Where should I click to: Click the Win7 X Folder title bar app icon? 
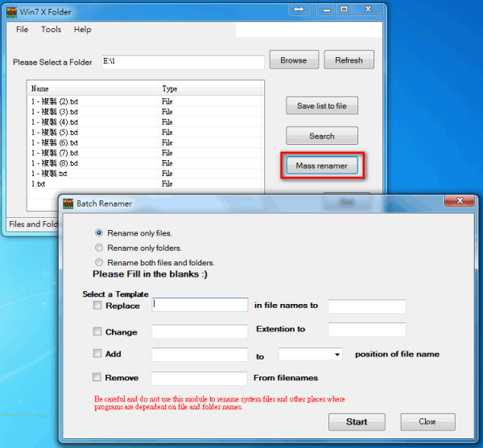(x=11, y=12)
